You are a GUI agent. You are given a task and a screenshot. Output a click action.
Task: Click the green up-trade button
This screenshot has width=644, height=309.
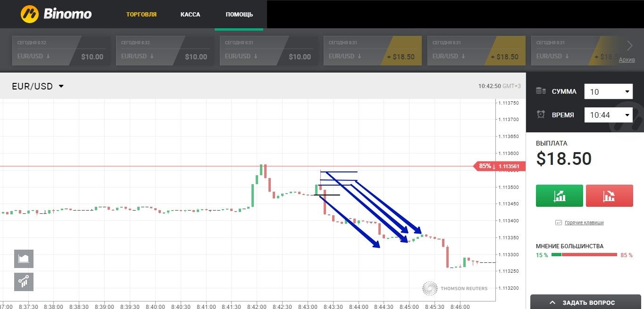coord(560,195)
